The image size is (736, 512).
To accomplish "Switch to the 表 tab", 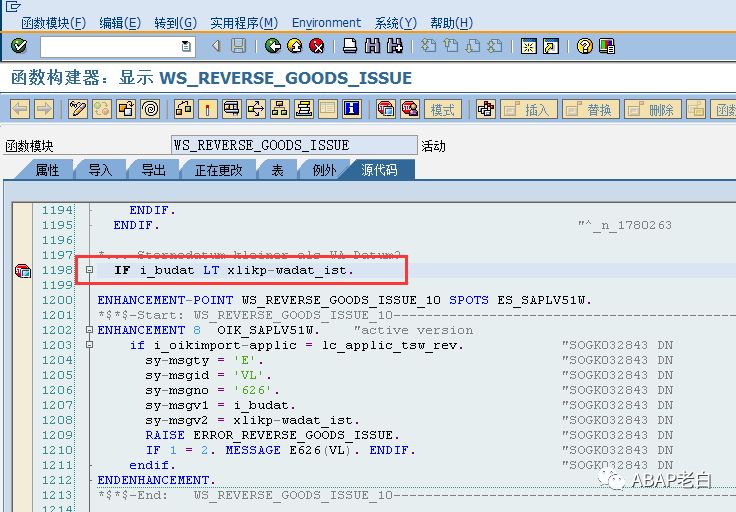I will point(277,170).
